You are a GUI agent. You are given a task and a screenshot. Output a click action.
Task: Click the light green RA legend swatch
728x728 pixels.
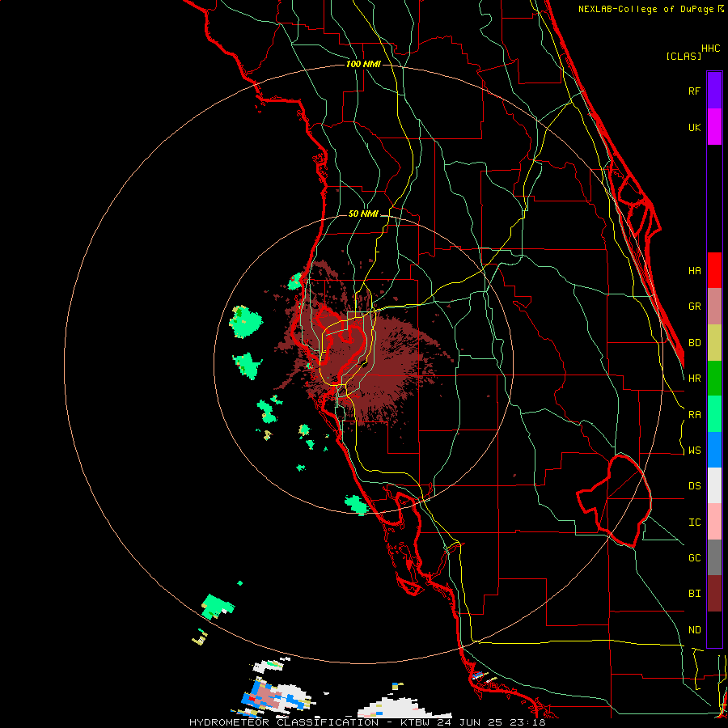point(714,414)
